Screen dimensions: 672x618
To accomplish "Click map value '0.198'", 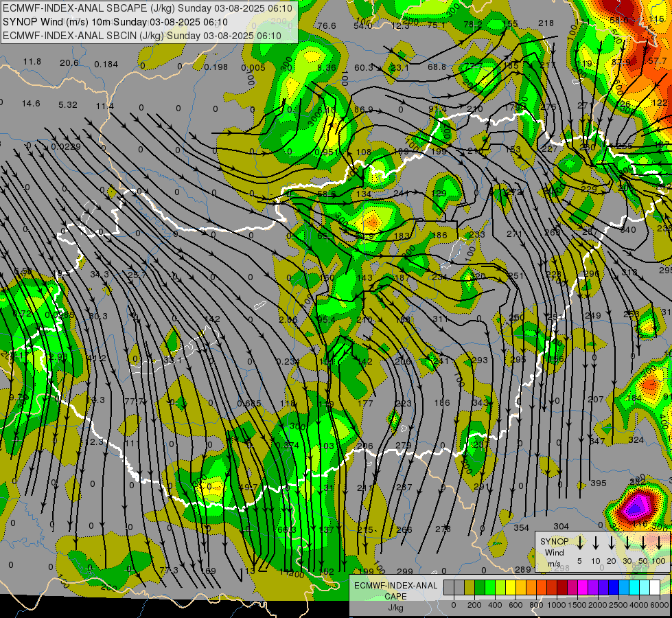I will coord(216,67).
